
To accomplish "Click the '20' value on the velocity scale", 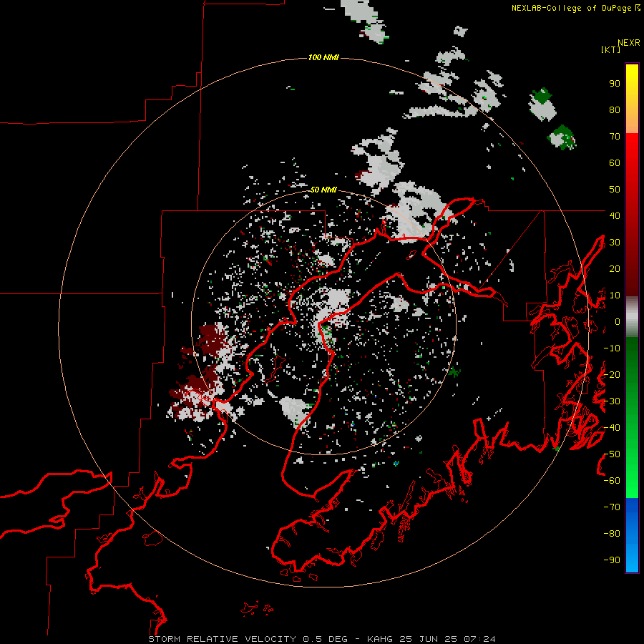I will [x=615, y=268].
